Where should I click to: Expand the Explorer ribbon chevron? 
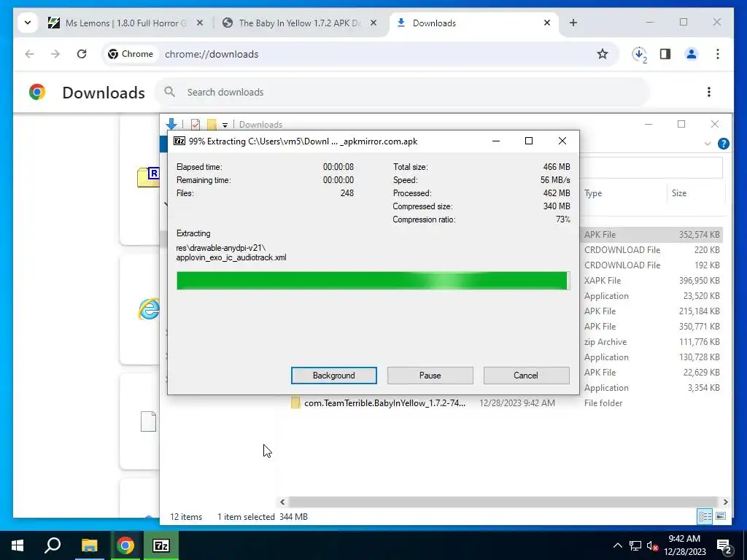coord(708,144)
